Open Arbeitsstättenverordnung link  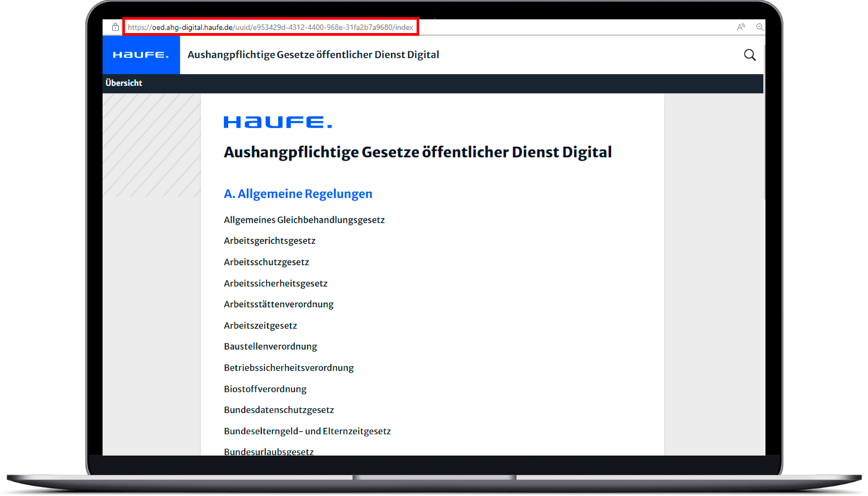pyautogui.click(x=279, y=304)
